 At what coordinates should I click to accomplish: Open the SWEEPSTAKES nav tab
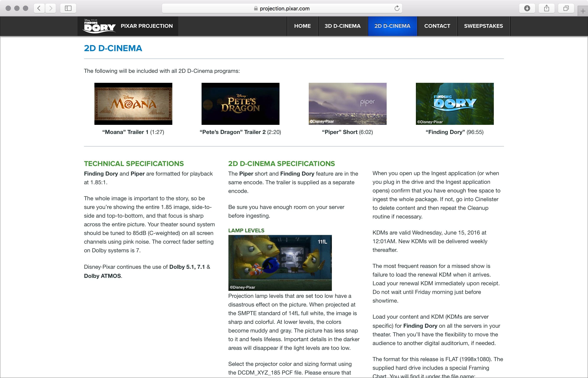(x=484, y=26)
